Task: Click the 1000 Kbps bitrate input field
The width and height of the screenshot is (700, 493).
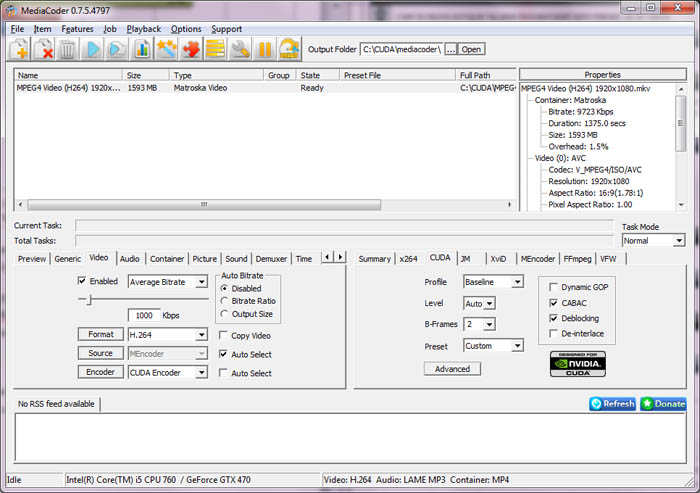Action: 143,315
